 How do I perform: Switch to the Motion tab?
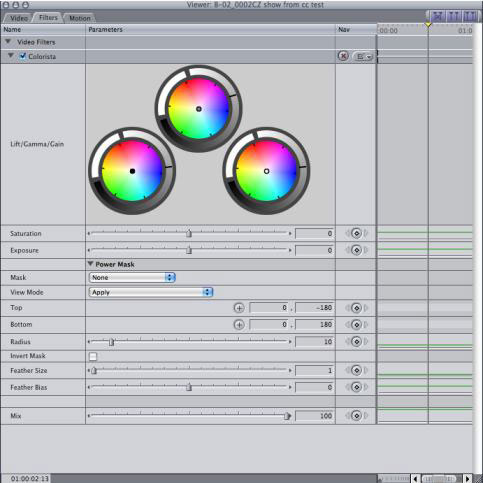(x=79, y=18)
